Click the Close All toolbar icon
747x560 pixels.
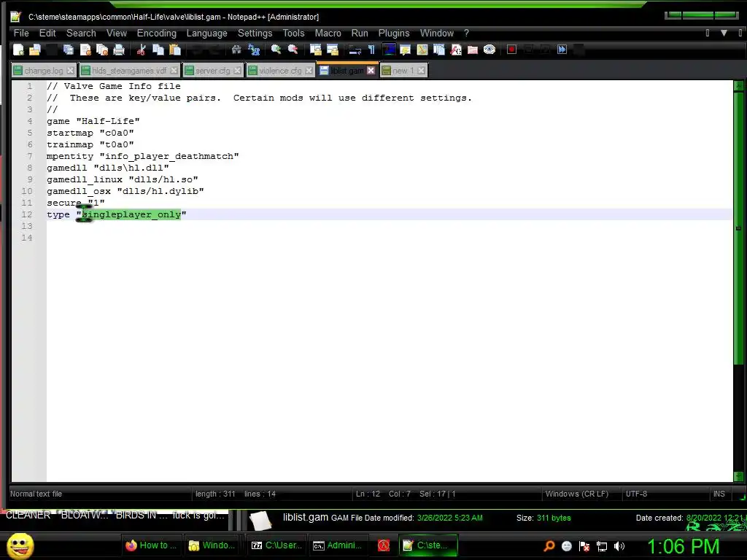point(102,50)
